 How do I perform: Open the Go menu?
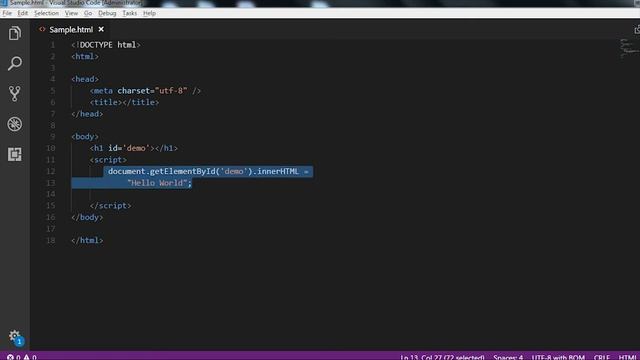coord(88,13)
